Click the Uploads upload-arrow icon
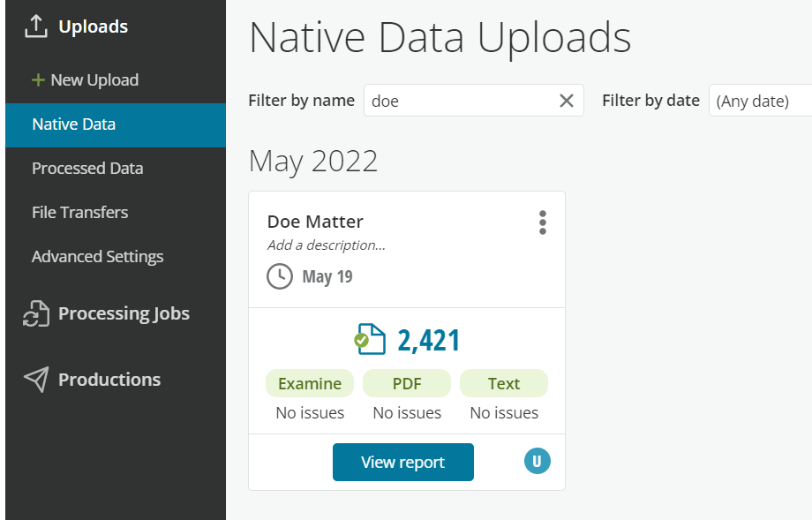812x520 pixels. (35, 26)
